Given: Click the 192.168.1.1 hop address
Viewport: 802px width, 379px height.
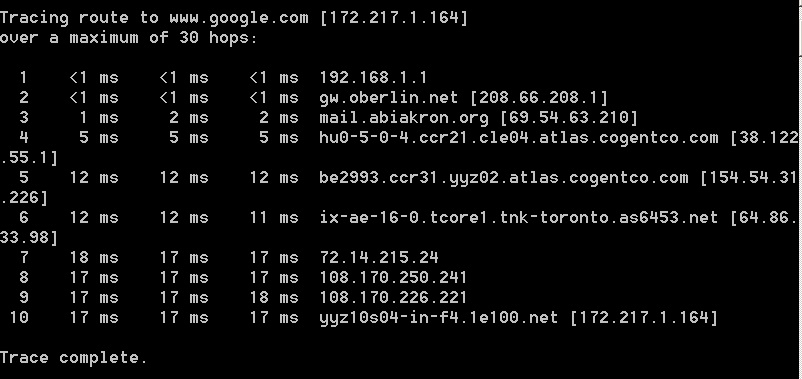Looking at the screenshot, I should (373, 78).
